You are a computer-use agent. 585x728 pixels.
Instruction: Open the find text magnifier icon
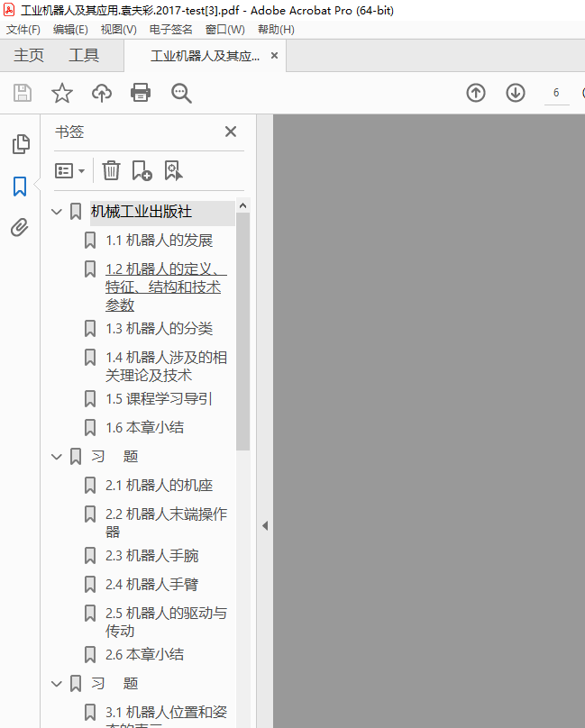(x=181, y=93)
